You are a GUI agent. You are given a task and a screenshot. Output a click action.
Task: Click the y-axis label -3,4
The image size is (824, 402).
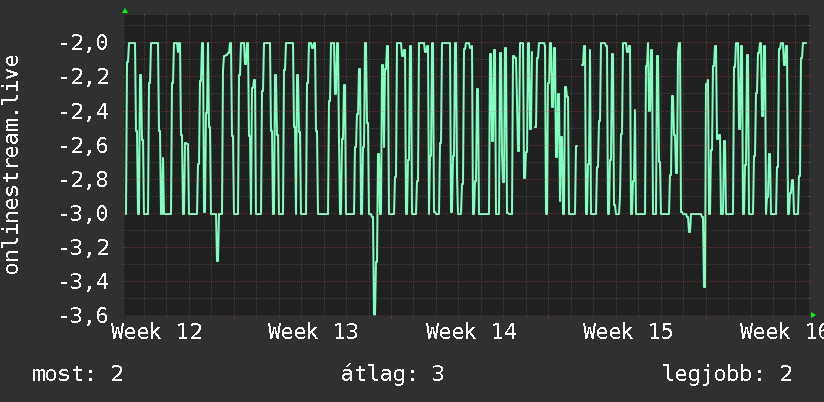83,282
